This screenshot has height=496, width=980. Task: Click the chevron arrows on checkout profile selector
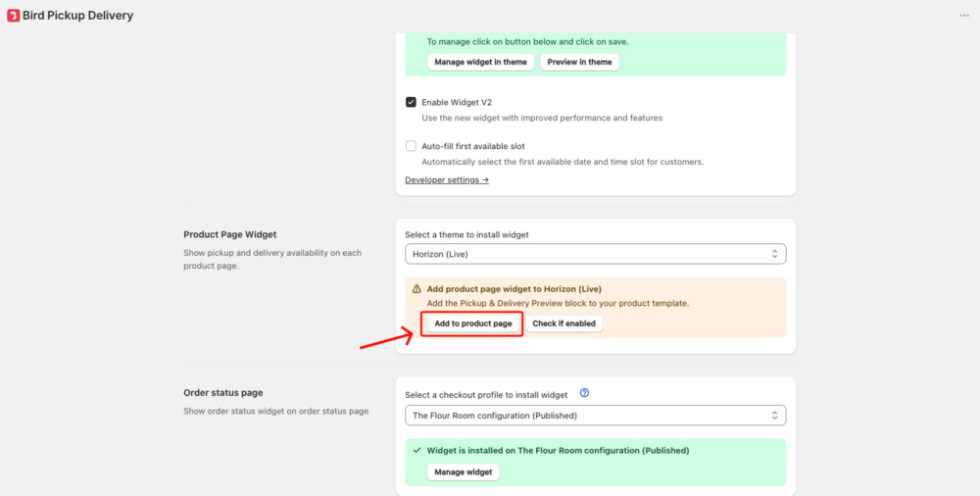774,416
